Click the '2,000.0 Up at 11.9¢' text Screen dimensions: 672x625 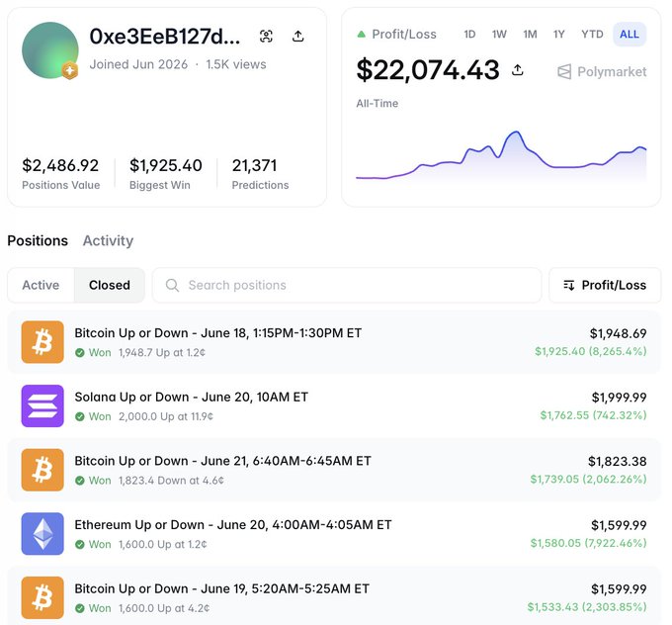pos(166,416)
